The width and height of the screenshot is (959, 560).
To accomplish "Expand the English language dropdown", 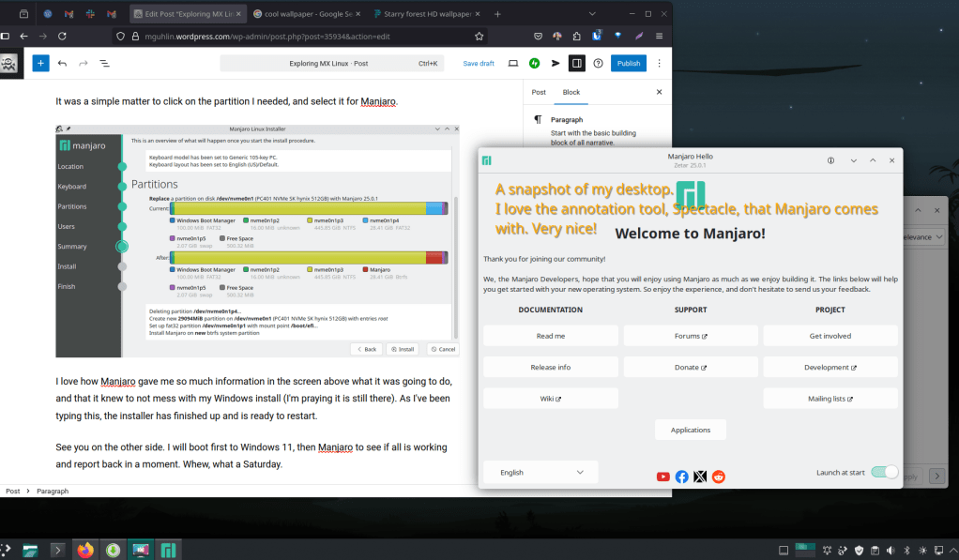I will coord(539,472).
